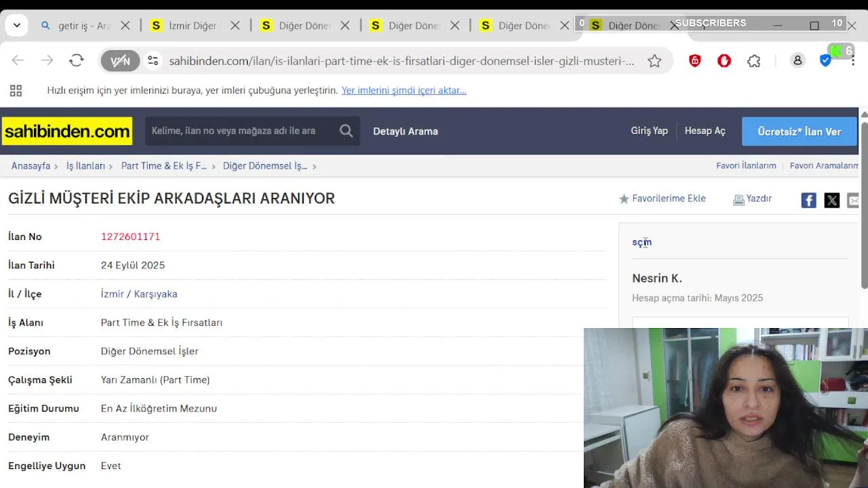Share the listing on Facebook

point(809,200)
